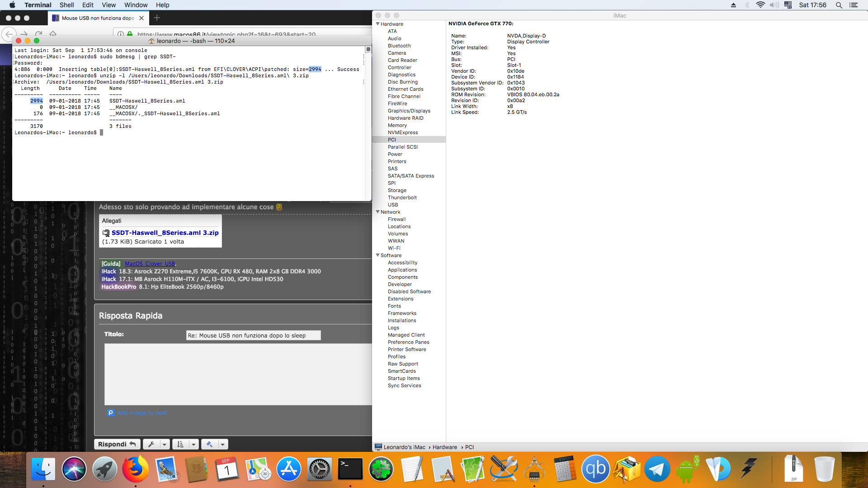Screen dimensions: 868x488
Task: Open the Calculator in Dock
Action: click(565, 469)
